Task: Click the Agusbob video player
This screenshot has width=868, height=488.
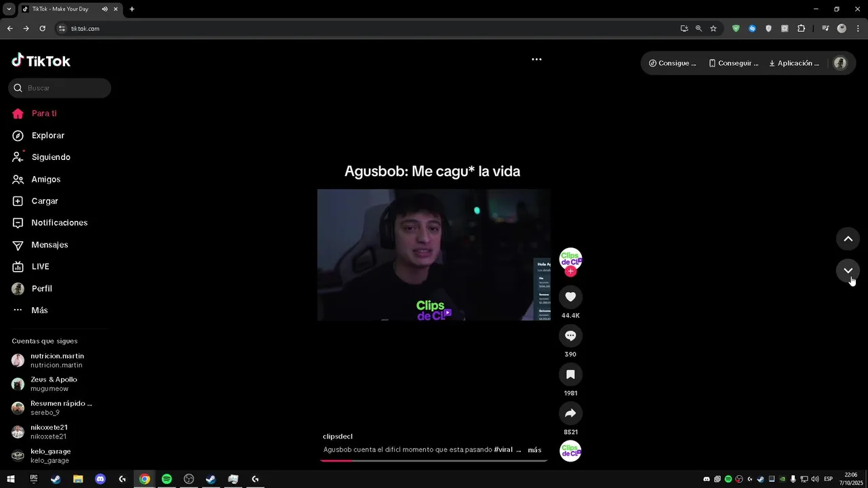Action: tap(434, 255)
